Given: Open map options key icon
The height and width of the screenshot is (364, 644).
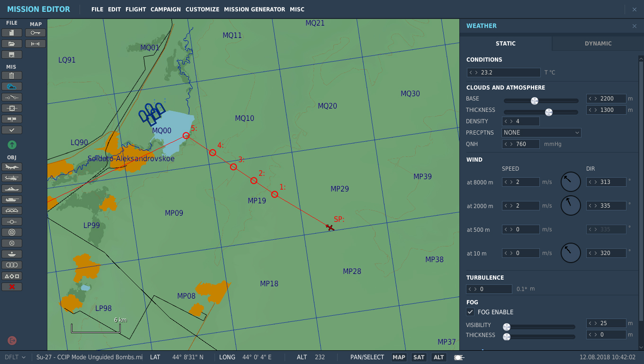Looking at the screenshot, I should tap(36, 33).
